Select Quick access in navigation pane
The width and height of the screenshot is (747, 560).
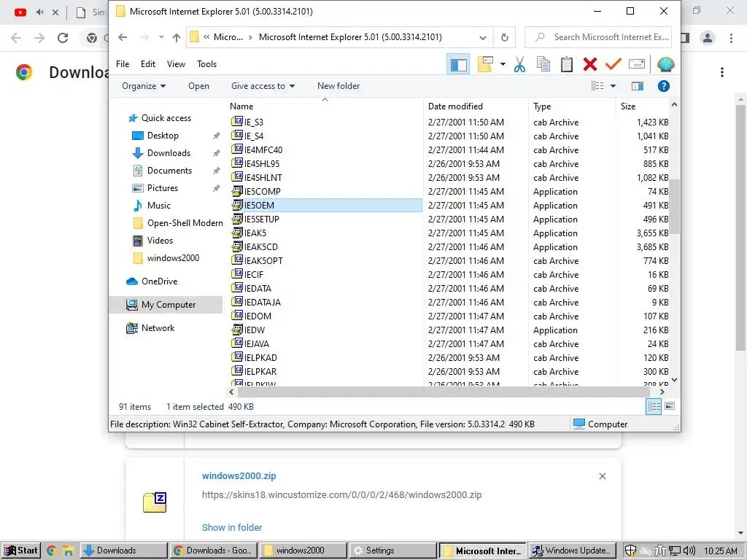click(x=166, y=118)
